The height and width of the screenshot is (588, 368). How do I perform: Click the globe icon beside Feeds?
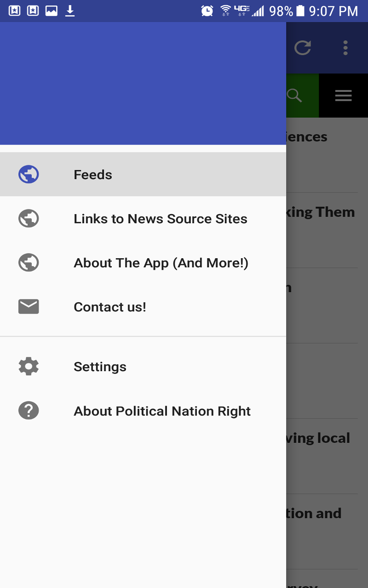click(29, 175)
